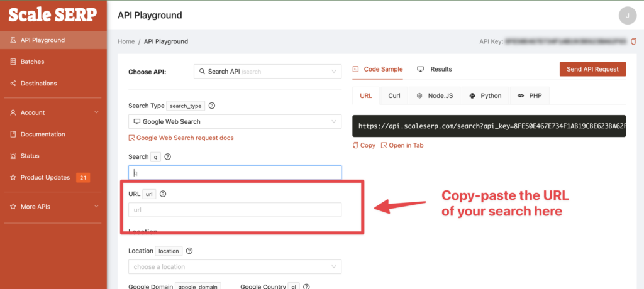Image resolution: width=644 pixels, height=289 pixels.
Task: Click the Send API Request button
Action: pyautogui.click(x=592, y=69)
